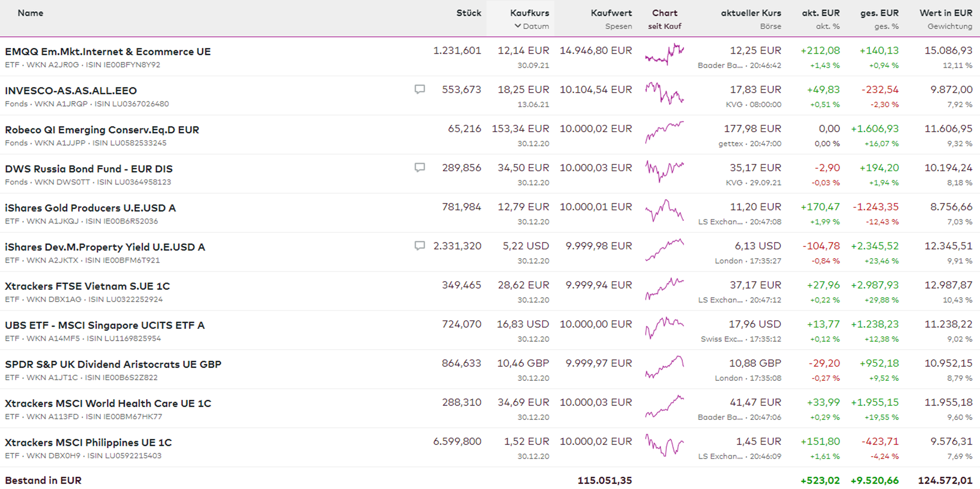Click the Robeco QI Emerging mini chart
980x489 pixels.
click(664, 133)
